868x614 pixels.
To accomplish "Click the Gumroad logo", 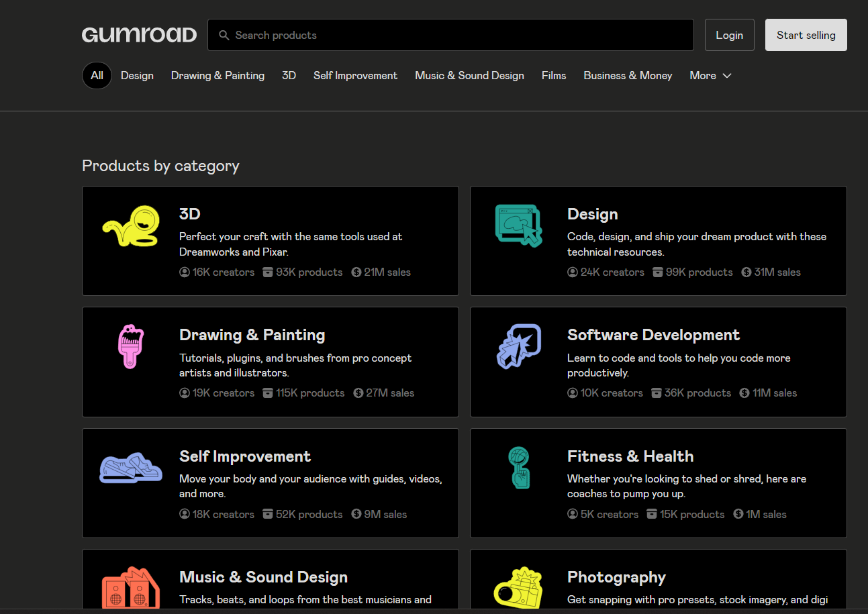I will [x=139, y=34].
